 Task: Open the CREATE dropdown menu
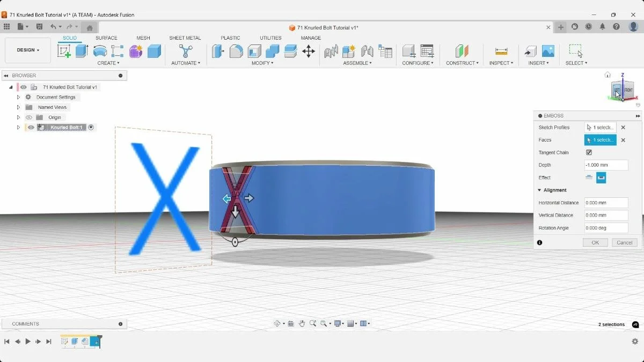pos(108,63)
